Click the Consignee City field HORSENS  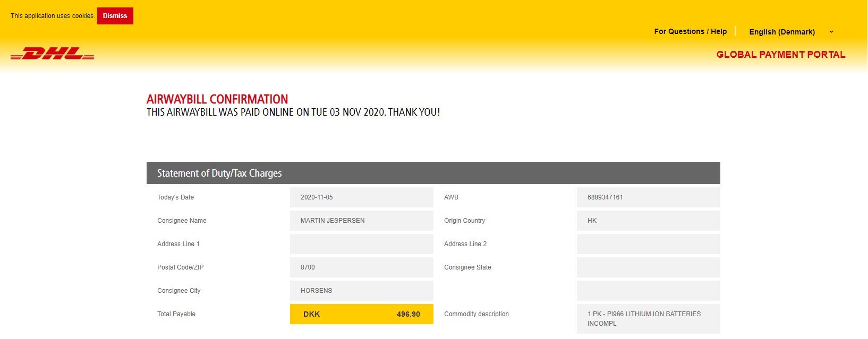click(362, 291)
